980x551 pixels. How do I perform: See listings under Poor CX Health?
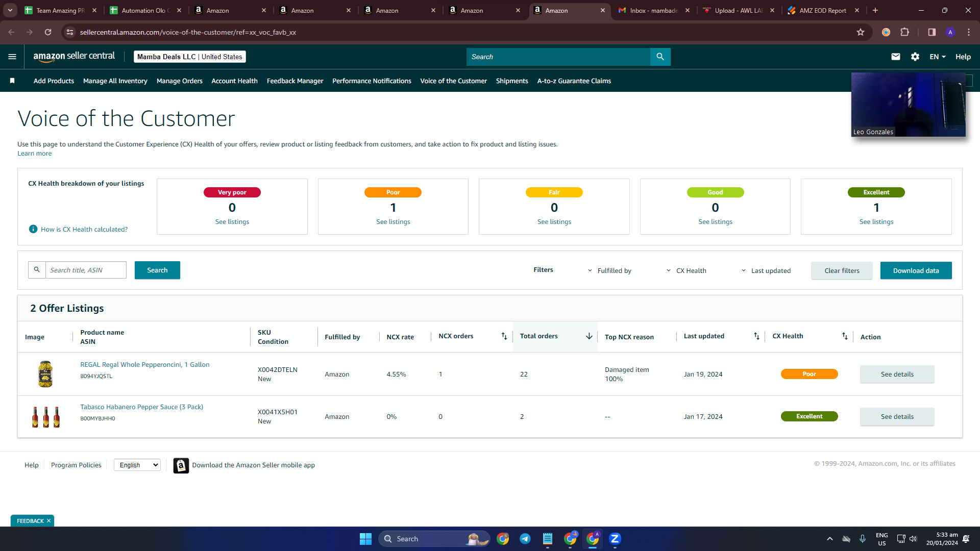point(393,221)
